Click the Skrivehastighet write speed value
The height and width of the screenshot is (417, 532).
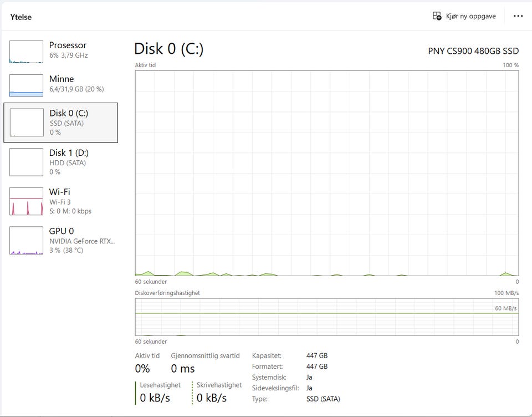(x=211, y=398)
